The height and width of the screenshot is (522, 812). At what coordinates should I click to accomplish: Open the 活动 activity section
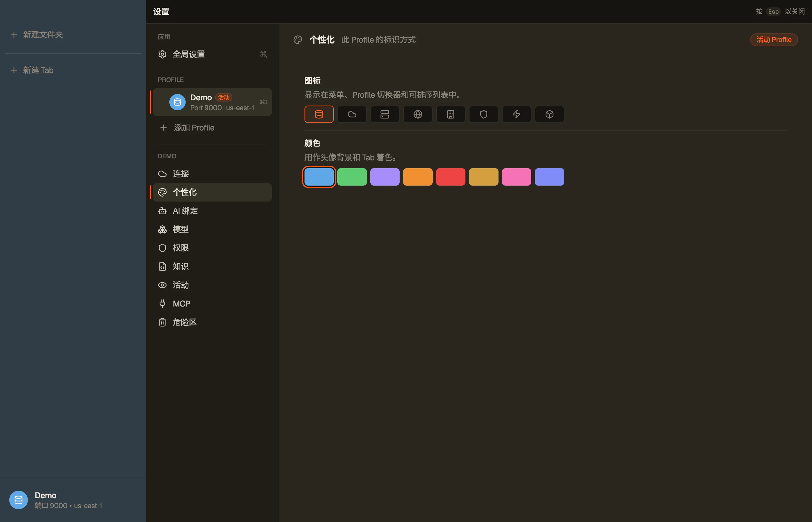tap(212, 285)
